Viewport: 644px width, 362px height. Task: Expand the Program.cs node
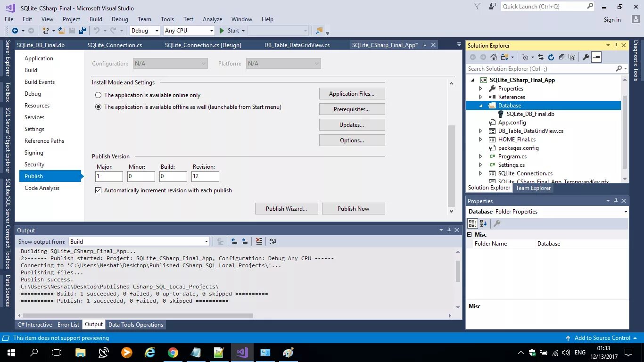click(481, 156)
